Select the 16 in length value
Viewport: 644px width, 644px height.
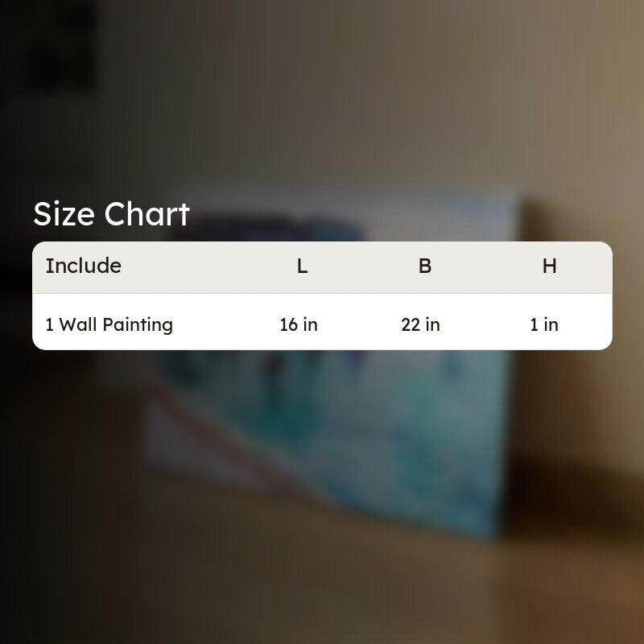click(299, 324)
